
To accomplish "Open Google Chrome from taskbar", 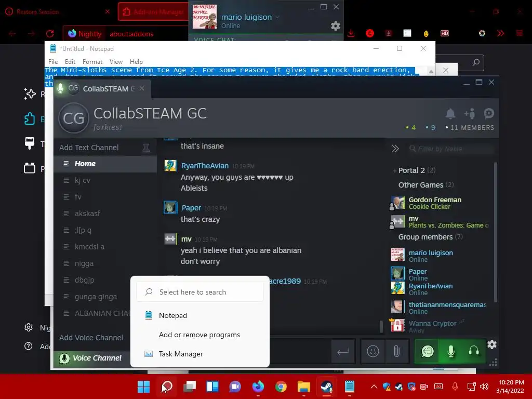I will (x=281, y=387).
